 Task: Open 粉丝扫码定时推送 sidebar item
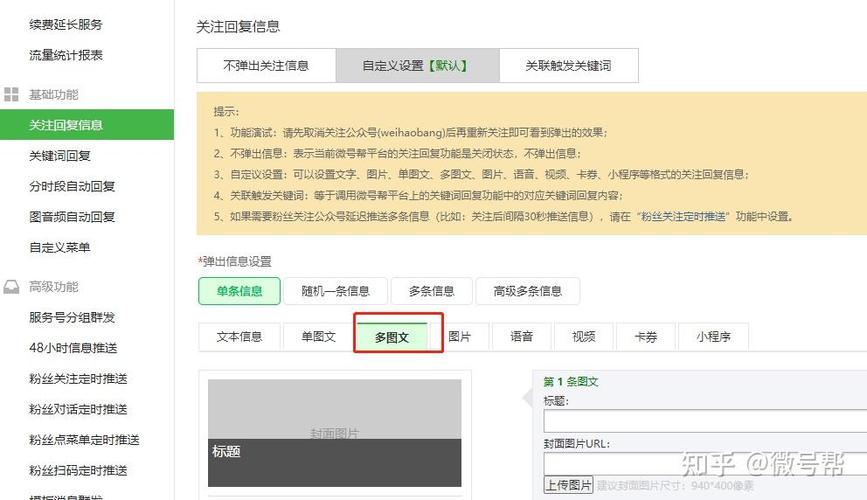pos(78,471)
